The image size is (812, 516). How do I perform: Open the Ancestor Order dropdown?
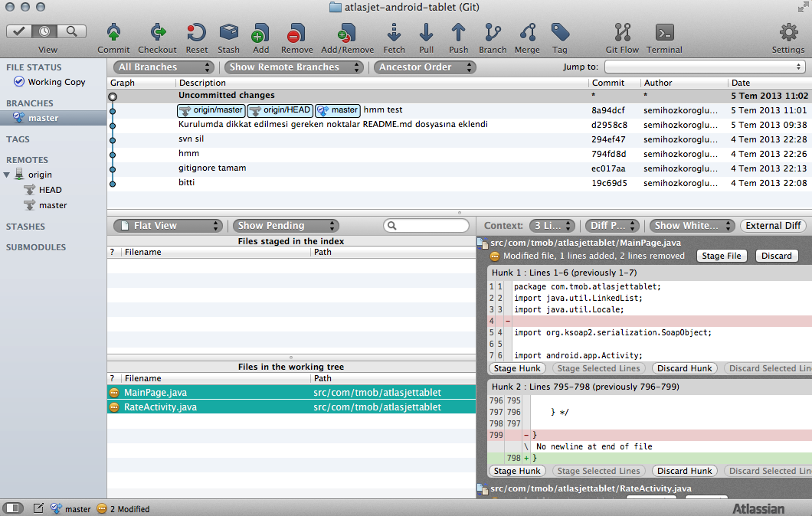pyautogui.click(x=424, y=67)
